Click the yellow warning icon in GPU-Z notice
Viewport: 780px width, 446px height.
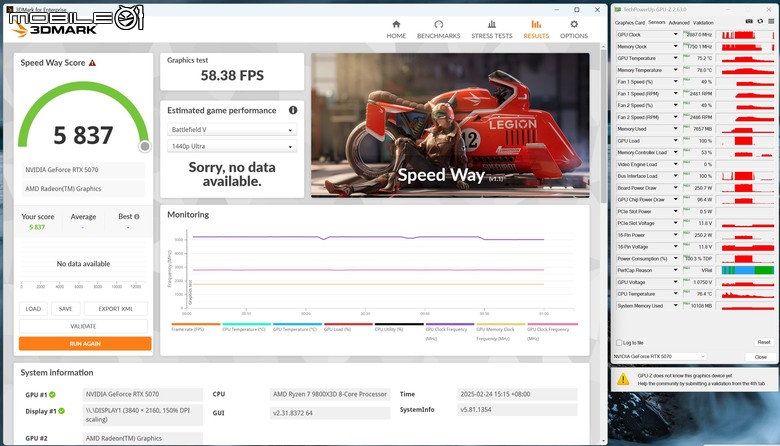[x=623, y=379]
